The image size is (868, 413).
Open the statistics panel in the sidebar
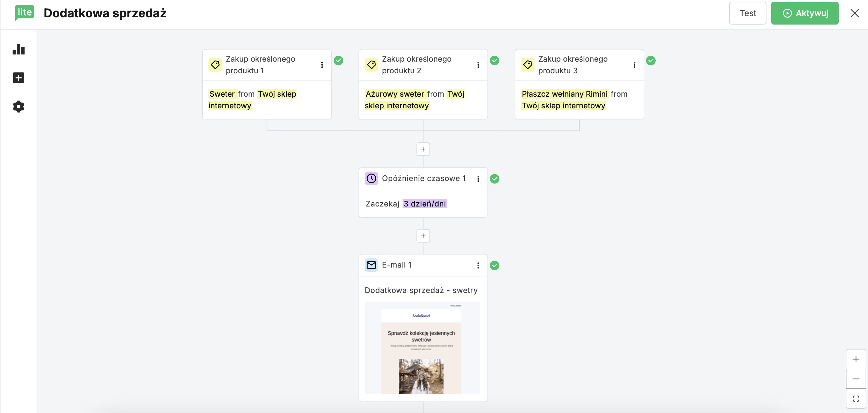[x=19, y=49]
